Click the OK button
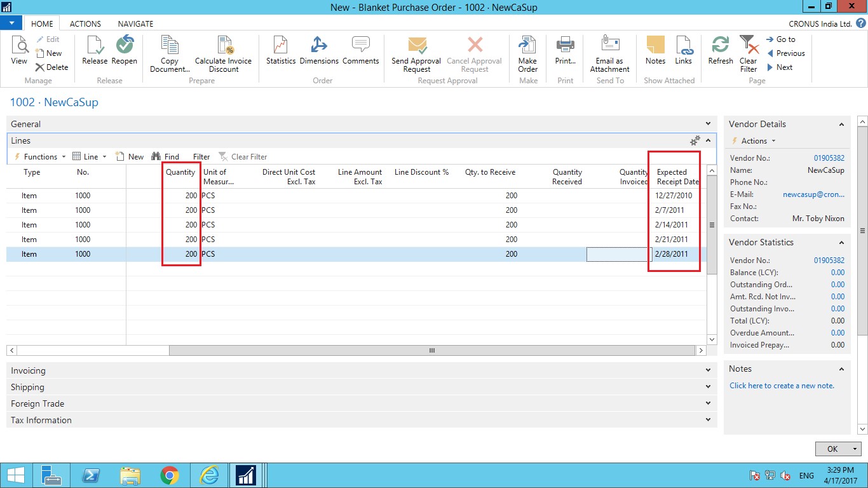Viewport: 868px width, 488px height. pos(832,449)
